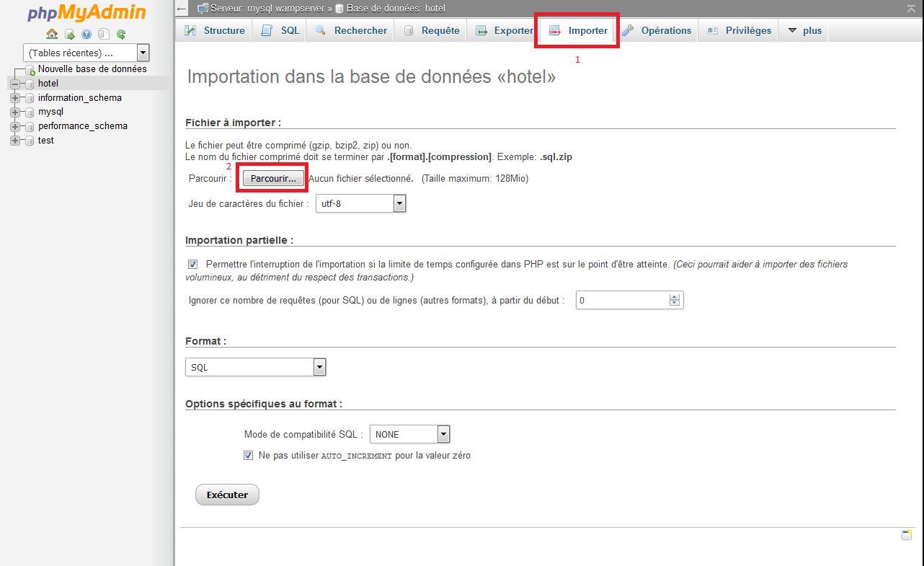The width and height of the screenshot is (924, 566).
Task: Click the skip queries number input field
Action: (623, 300)
